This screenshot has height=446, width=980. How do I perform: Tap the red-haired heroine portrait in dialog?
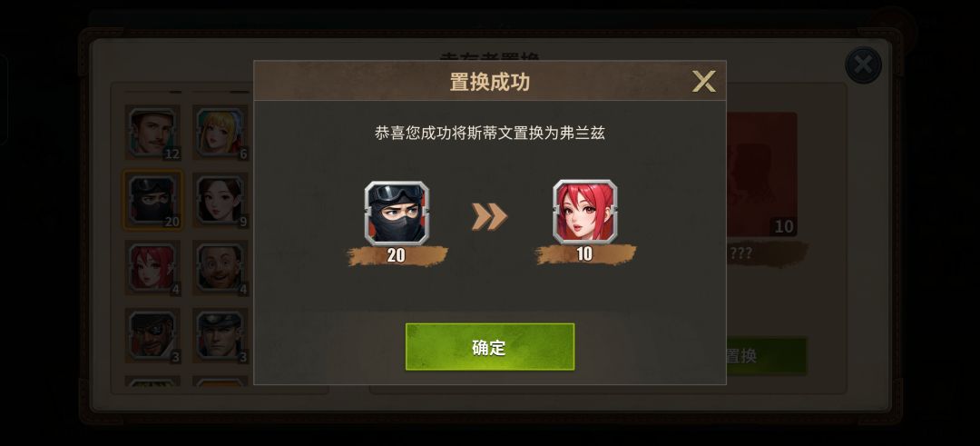(585, 213)
